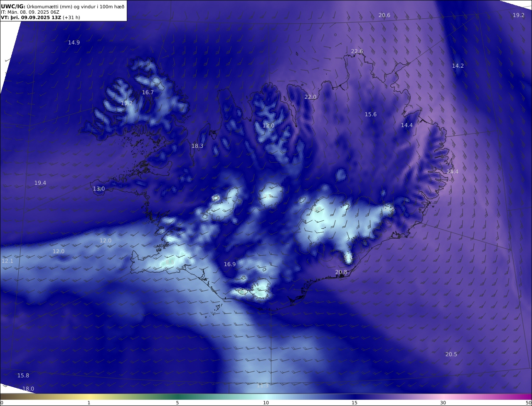Click the 22.0 value label
The image size is (532, 406).
[310, 97]
